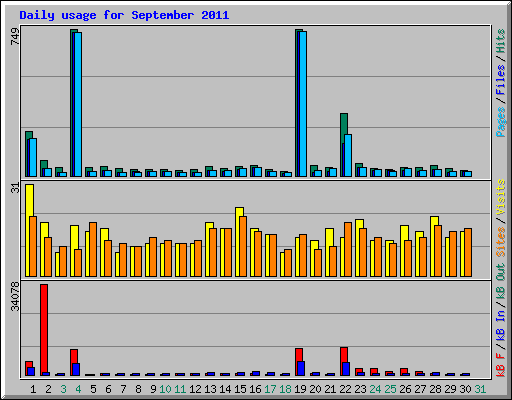Click day 7 on the x-axis
512x400 pixels.
click(x=123, y=389)
